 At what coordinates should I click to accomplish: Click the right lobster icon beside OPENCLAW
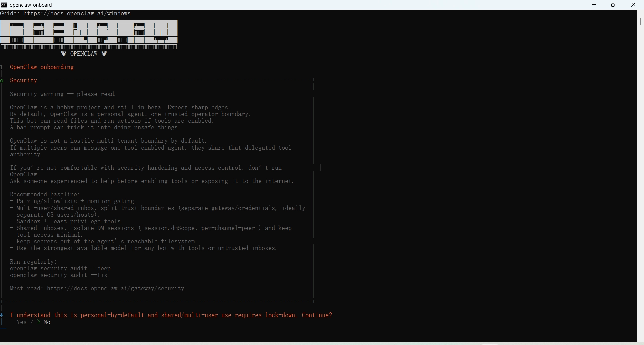pyautogui.click(x=104, y=54)
